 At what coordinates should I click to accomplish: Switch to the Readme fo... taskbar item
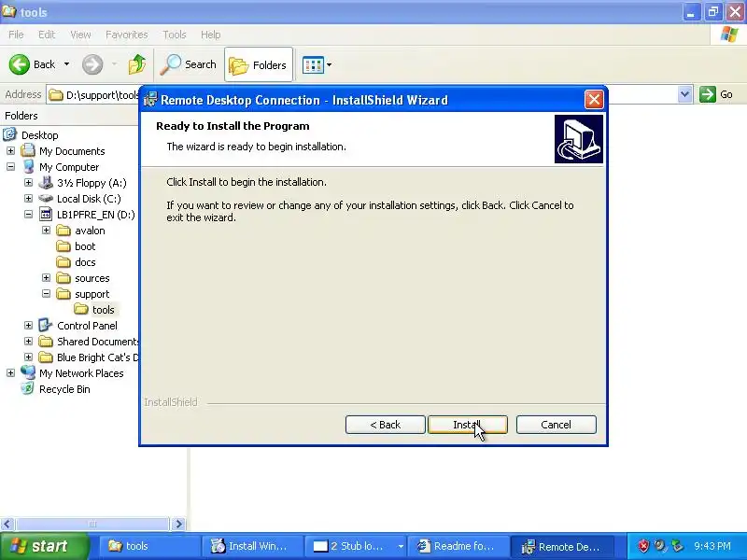click(x=458, y=546)
